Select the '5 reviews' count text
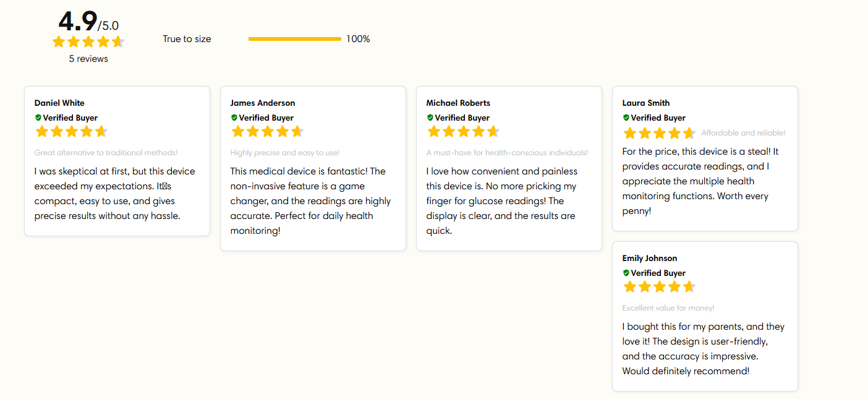Viewport: 868px width, 399px height. coord(88,59)
